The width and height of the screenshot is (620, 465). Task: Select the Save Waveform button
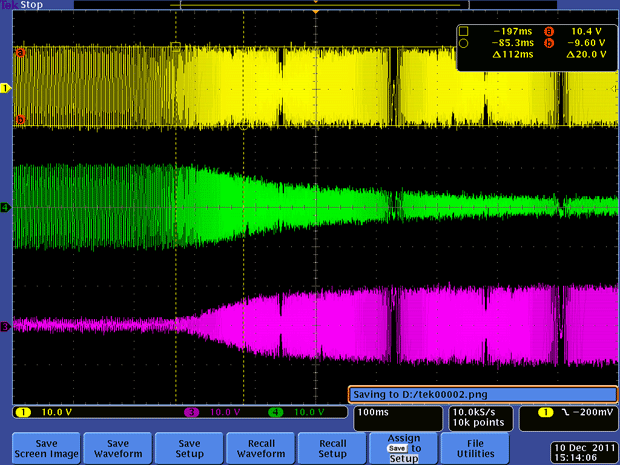pyautogui.click(x=118, y=448)
